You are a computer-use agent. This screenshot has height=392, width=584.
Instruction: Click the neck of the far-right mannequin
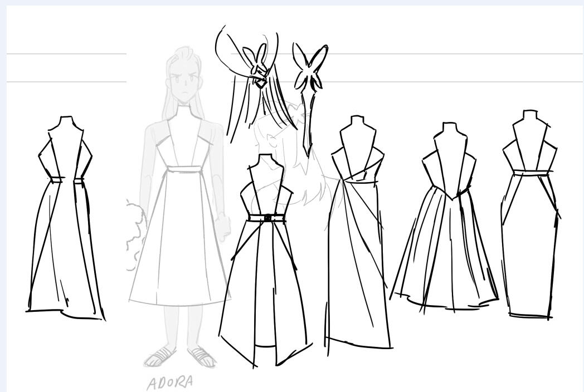(530, 116)
